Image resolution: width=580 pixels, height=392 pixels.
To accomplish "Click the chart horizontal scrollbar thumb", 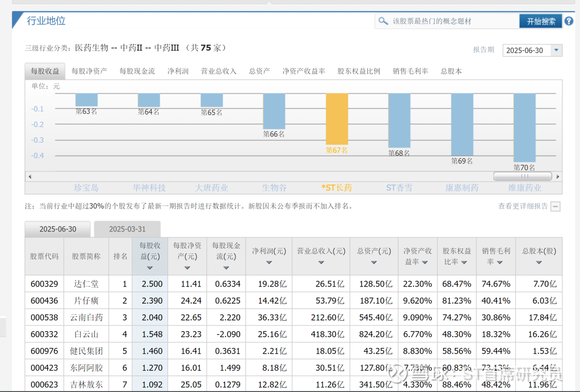I will (523, 176).
